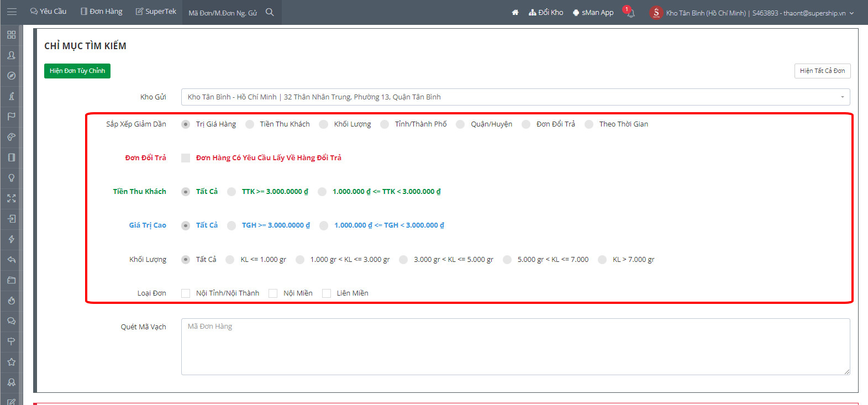Choose weight 3.000 gr < KL <= 5.000 gr
Screen dimensions: 868x405
pos(403,260)
